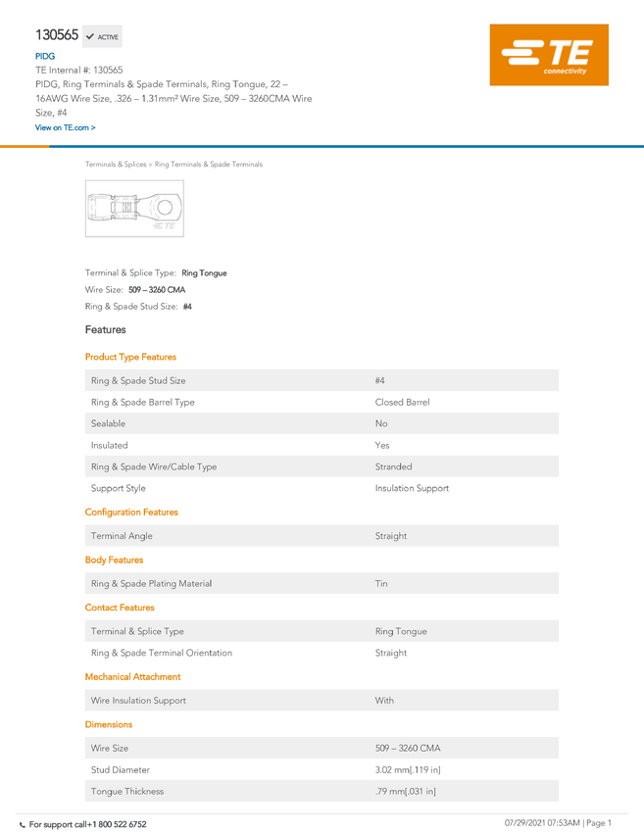The image size is (644, 833).
Task: Click the Closed Barrel value
Action: coord(402,402)
